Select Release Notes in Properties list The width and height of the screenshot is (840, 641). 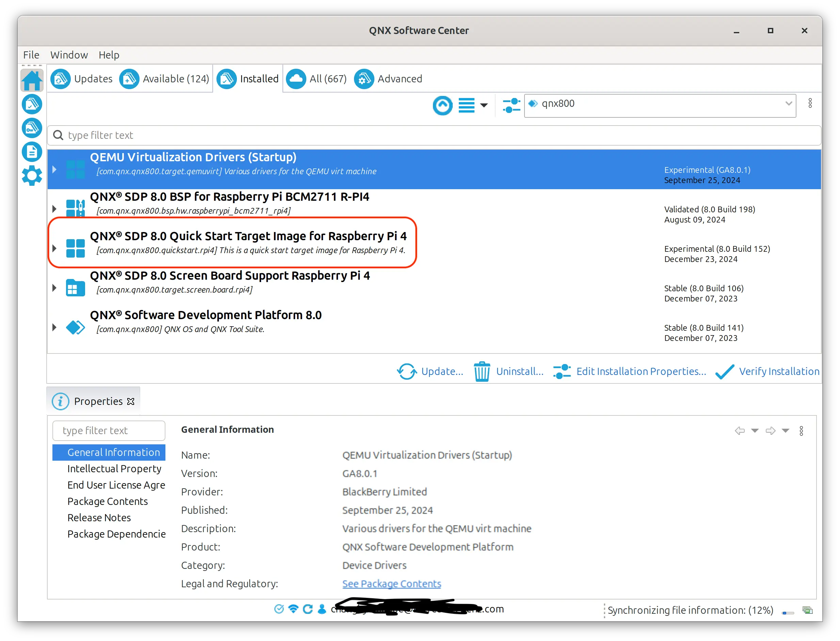click(x=99, y=517)
